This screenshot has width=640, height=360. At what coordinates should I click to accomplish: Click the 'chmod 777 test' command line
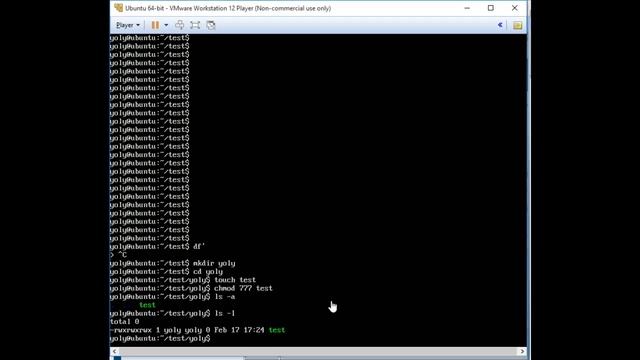pyautogui.click(x=191, y=289)
